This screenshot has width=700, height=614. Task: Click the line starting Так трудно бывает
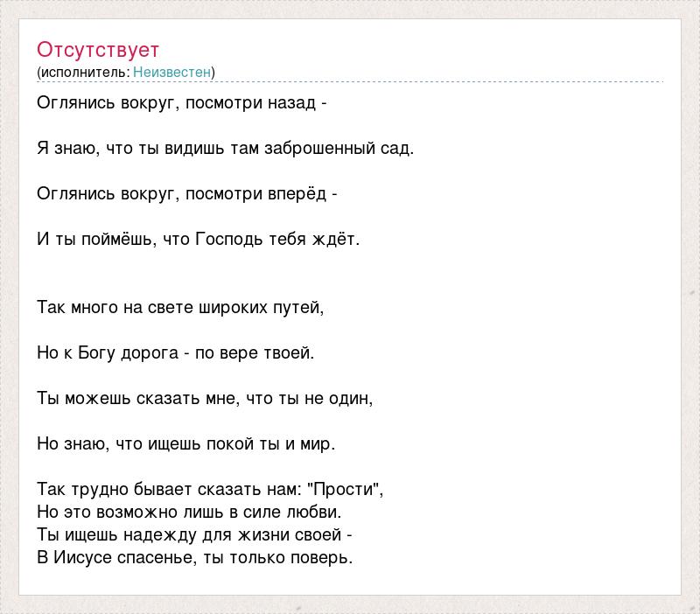(210, 489)
